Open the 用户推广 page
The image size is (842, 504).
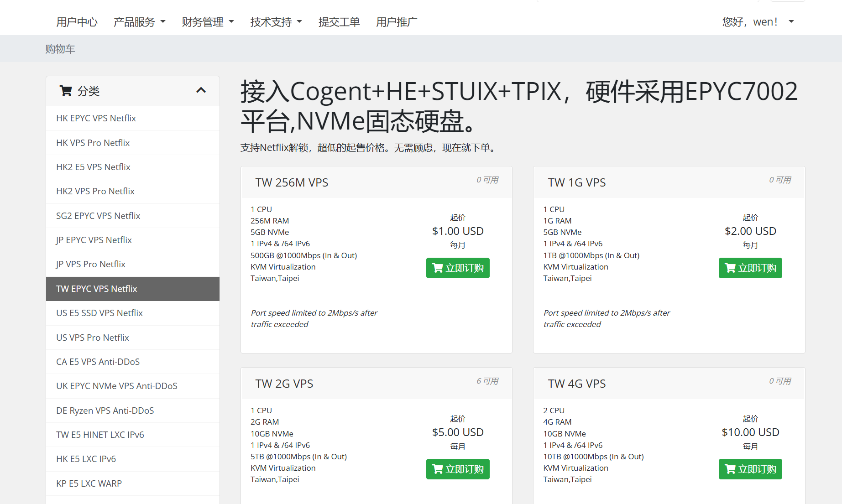point(396,22)
